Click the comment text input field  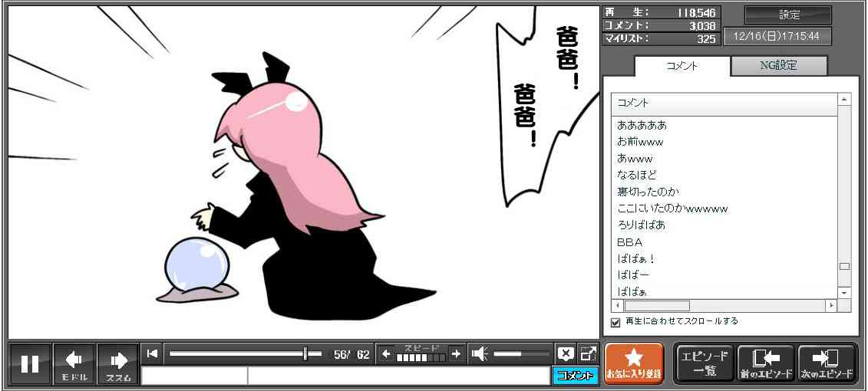pyautogui.click(x=397, y=376)
